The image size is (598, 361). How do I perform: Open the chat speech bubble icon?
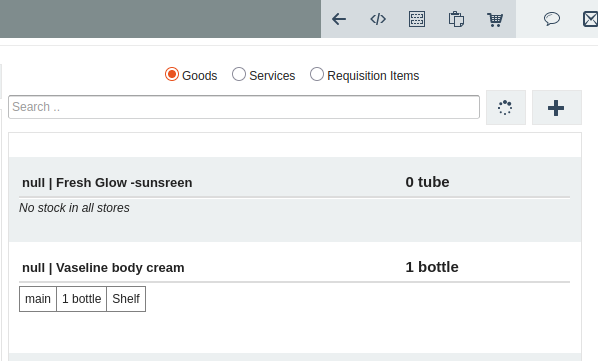(552, 19)
